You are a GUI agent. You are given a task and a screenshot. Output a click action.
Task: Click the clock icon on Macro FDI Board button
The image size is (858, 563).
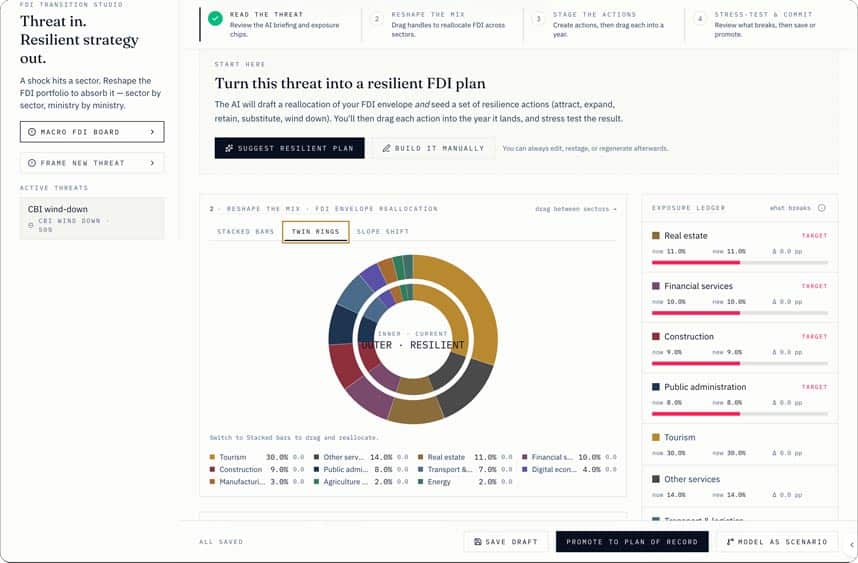click(x=32, y=132)
